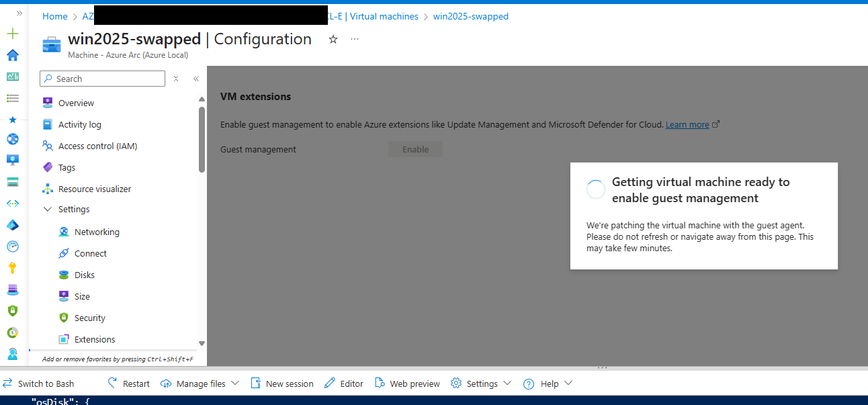Viewport: 868px width, 405px height.
Task: Click the key icon in left rail
Action: [13, 268]
